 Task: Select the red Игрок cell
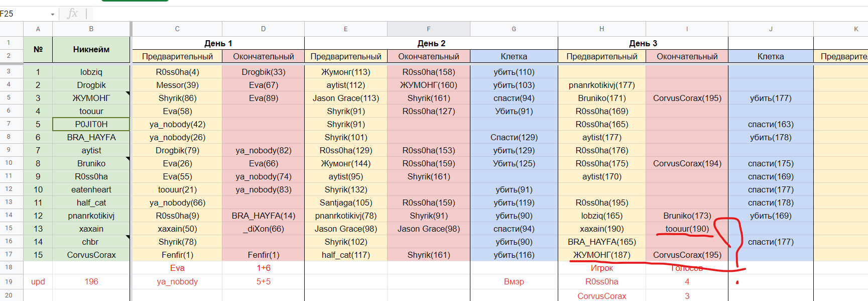click(601, 268)
